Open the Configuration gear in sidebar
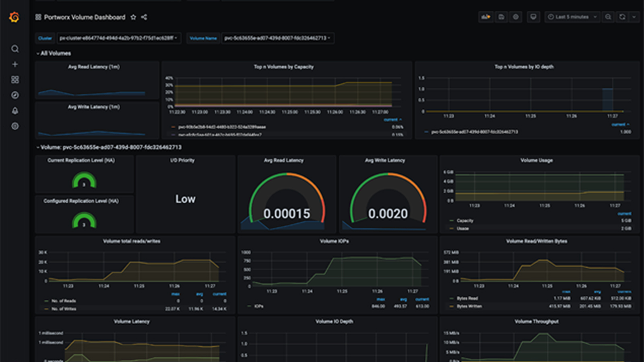The image size is (644, 362). 15,126
